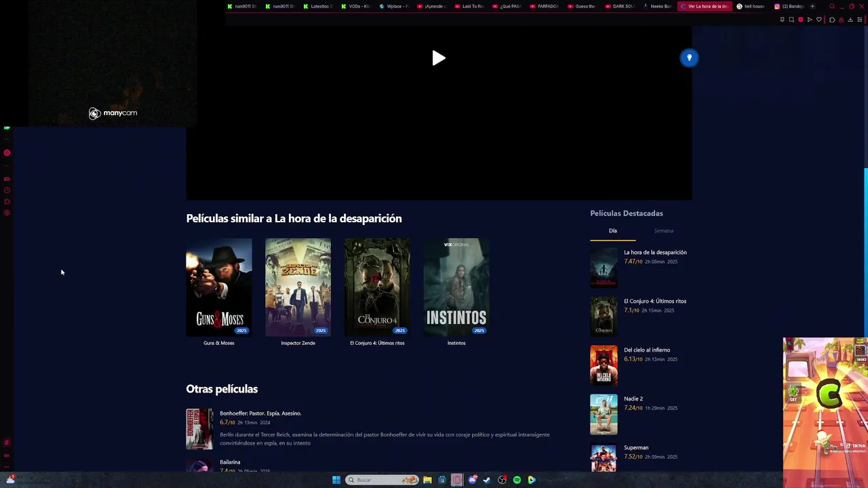This screenshot has width=868, height=488.
Task: Switch to the DARK SOULS YouTube tab
Action: (x=620, y=6)
